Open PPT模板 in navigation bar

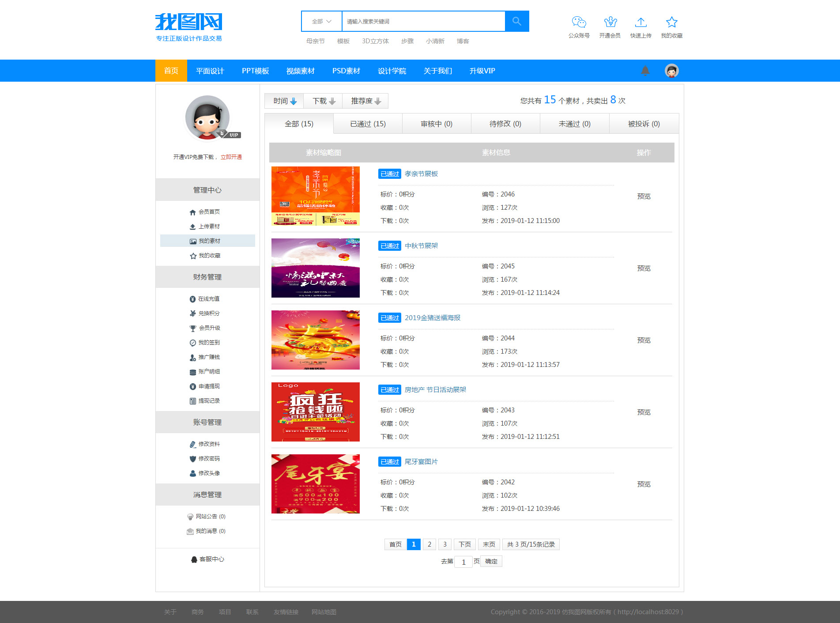click(x=255, y=71)
